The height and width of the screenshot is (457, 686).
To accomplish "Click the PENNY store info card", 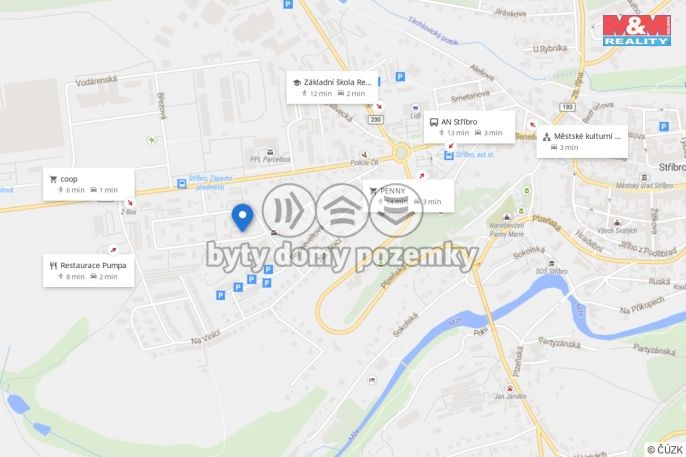I will click(x=408, y=196).
